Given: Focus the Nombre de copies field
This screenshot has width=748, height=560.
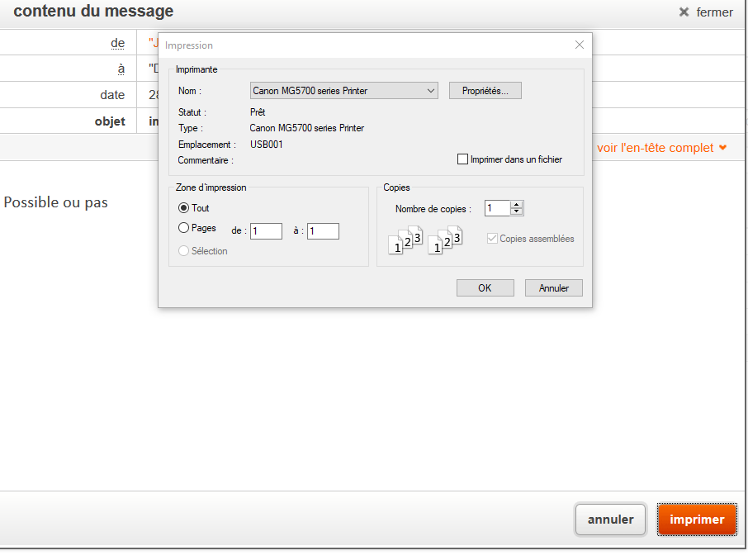Looking at the screenshot, I should pos(497,208).
